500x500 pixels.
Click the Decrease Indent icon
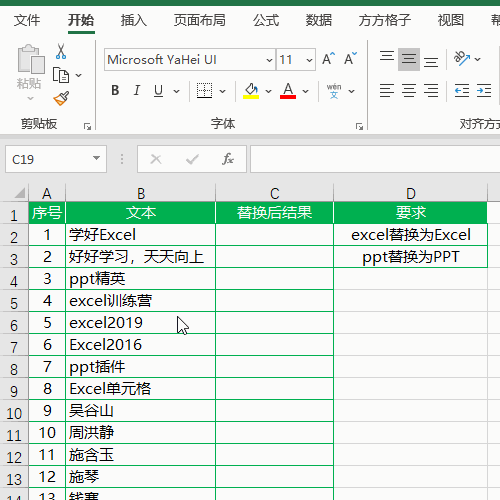click(x=462, y=91)
